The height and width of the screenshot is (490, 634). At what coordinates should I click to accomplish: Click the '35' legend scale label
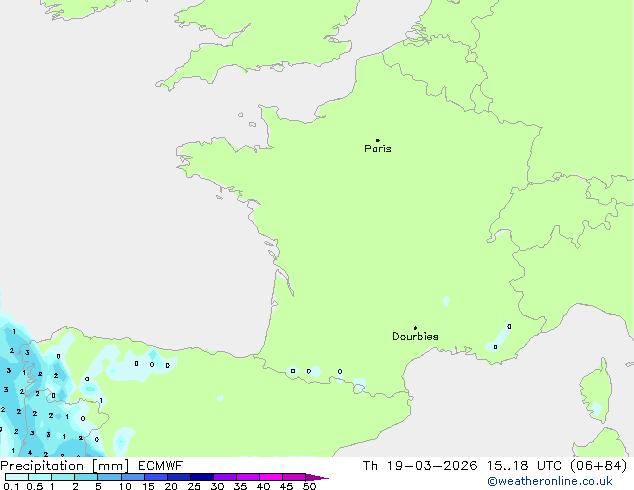pos(240,486)
